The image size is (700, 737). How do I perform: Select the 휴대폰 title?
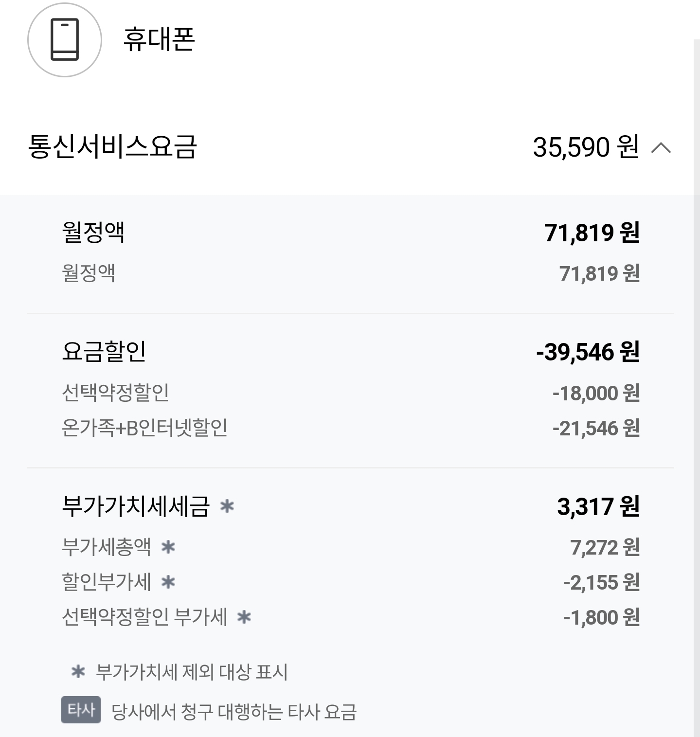pos(159,40)
